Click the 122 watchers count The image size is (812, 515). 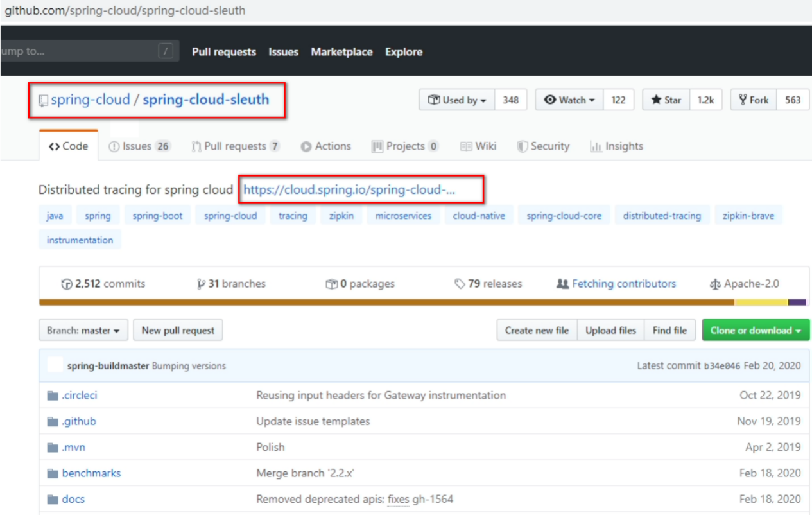coord(619,100)
